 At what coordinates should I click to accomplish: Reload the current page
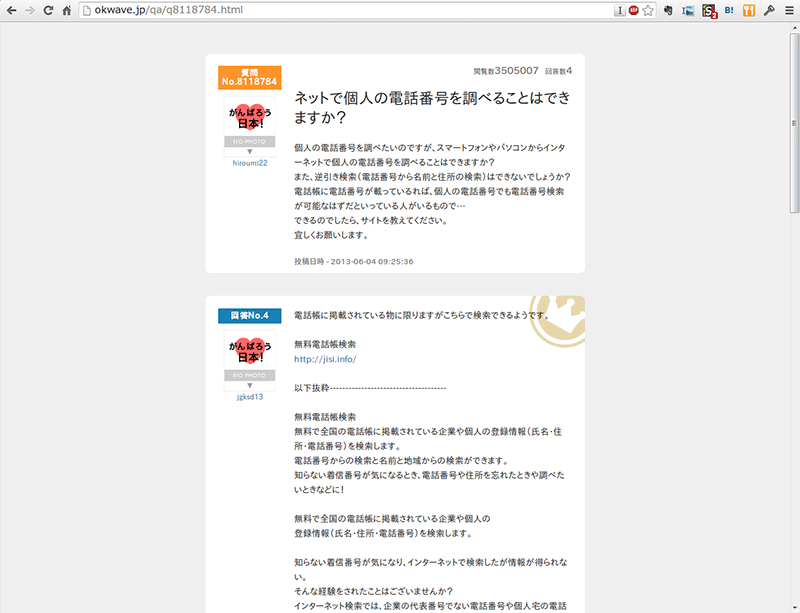[x=48, y=10]
